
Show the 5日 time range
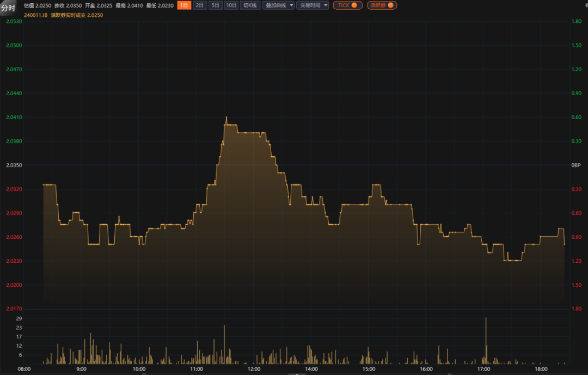click(x=216, y=5)
